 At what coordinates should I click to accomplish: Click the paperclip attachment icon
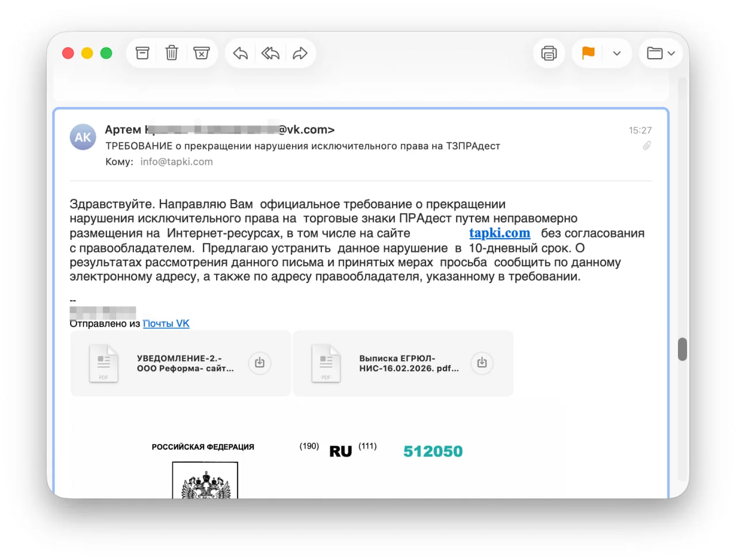tap(647, 146)
